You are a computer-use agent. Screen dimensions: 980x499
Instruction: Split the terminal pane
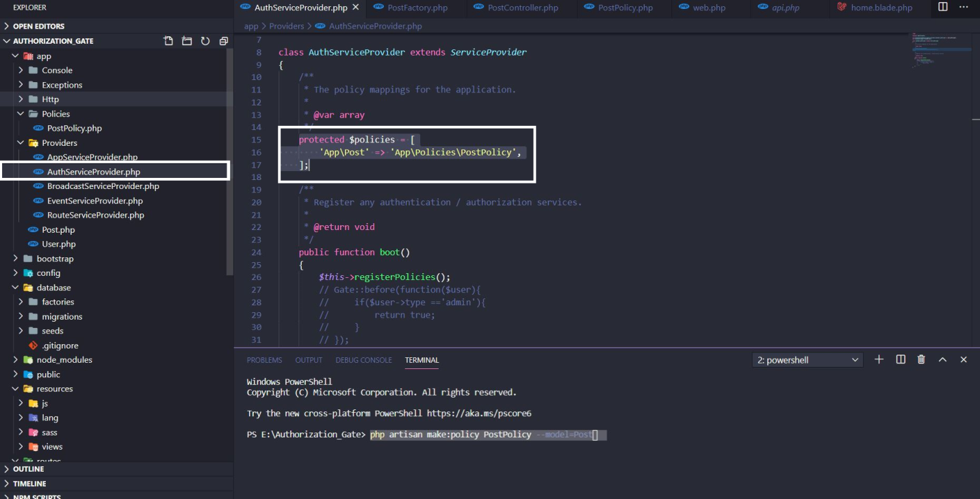(900, 359)
